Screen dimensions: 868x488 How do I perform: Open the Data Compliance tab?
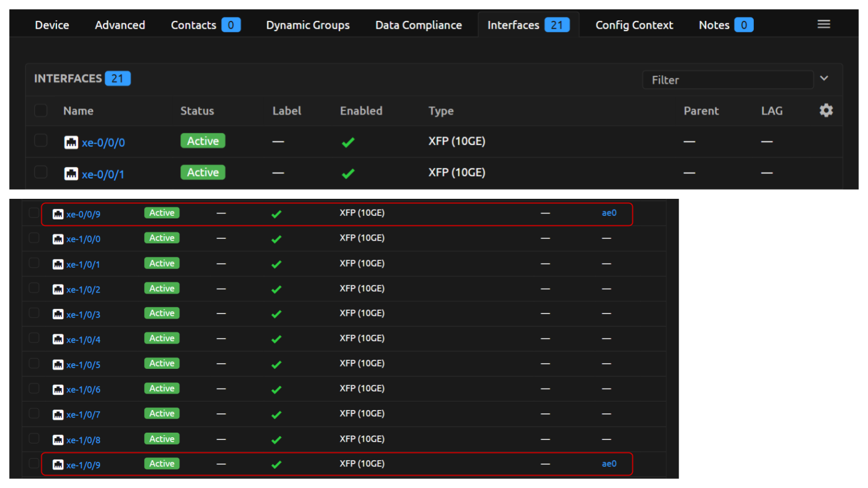point(418,25)
